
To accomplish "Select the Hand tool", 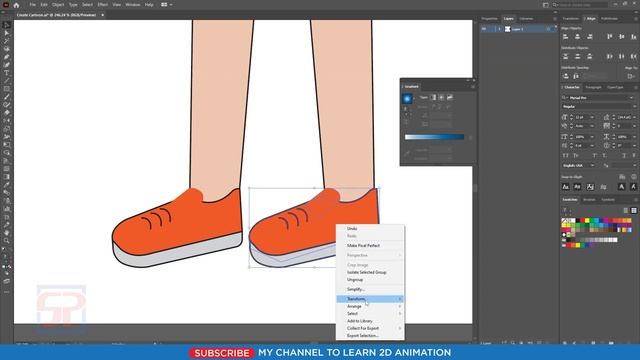I will coord(7,233).
